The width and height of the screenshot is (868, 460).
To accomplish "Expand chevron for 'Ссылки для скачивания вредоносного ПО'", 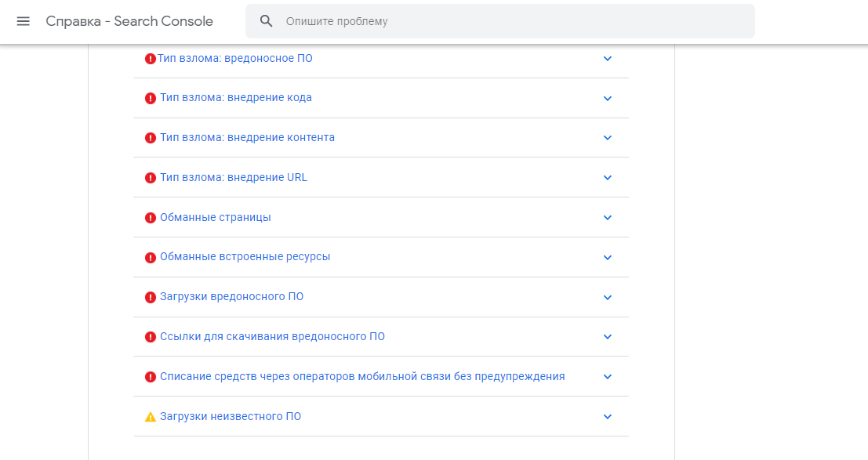I will tap(607, 337).
